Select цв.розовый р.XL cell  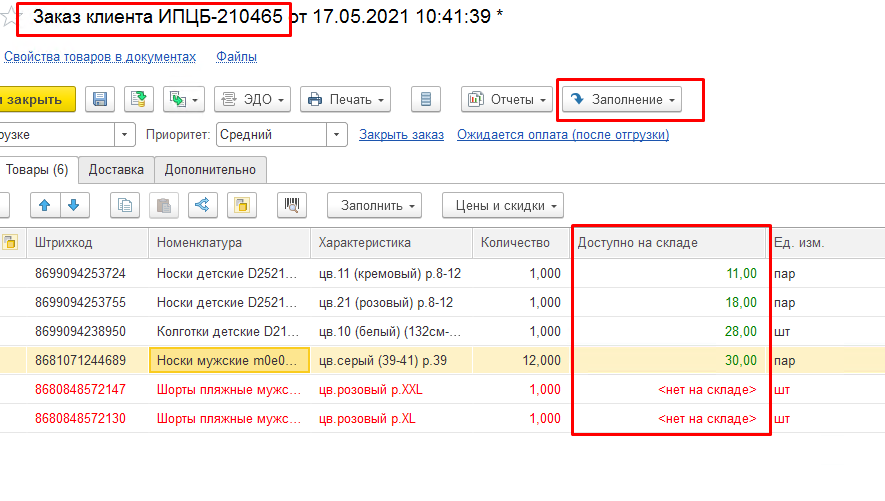tap(391, 419)
